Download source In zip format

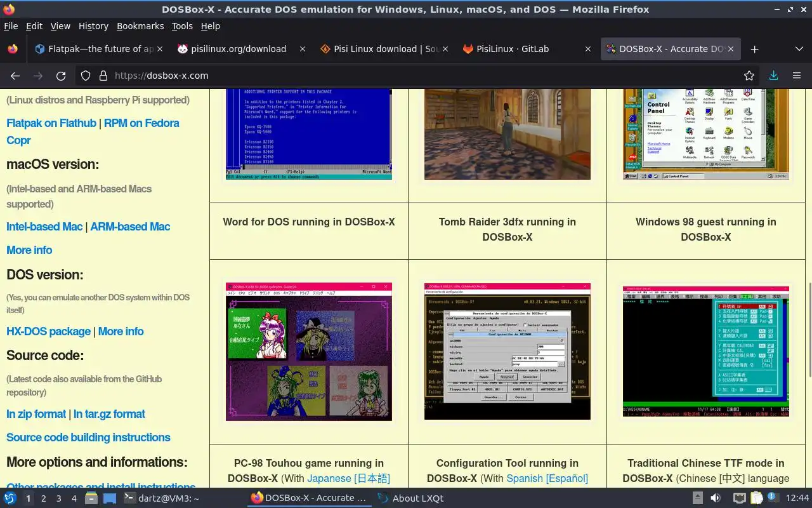pos(36,414)
